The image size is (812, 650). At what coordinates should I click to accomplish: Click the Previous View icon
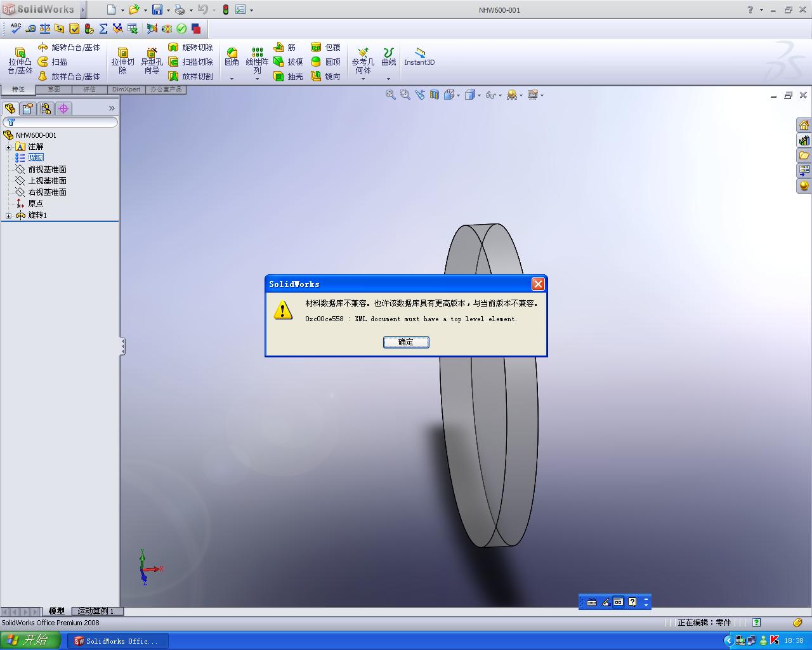420,95
